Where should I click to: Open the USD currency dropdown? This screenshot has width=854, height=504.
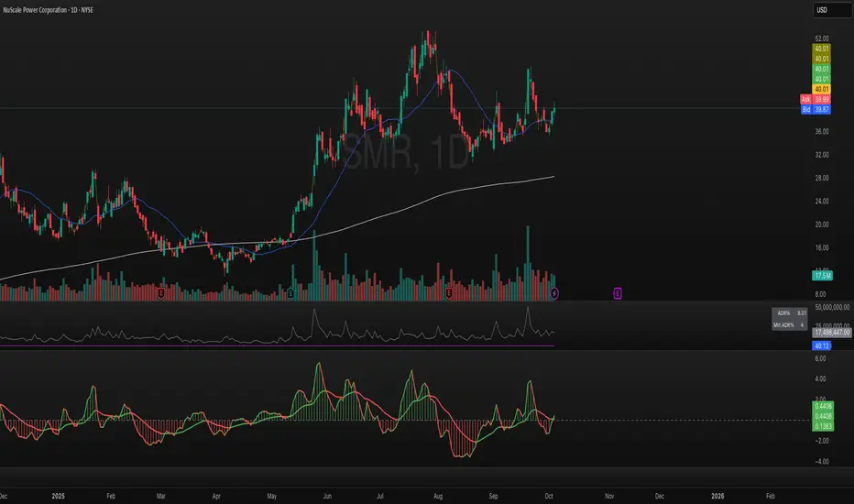click(832, 10)
